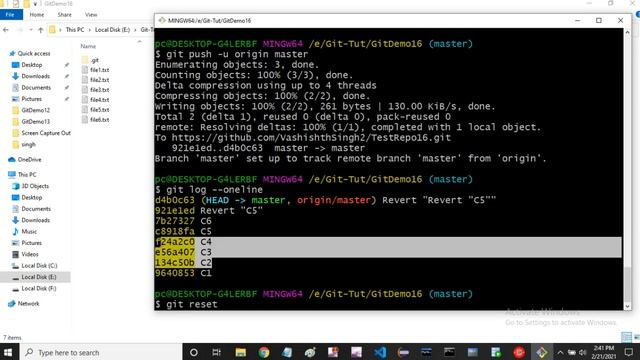
Task: Select This PC in navigation pane
Action: coord(22,175)
